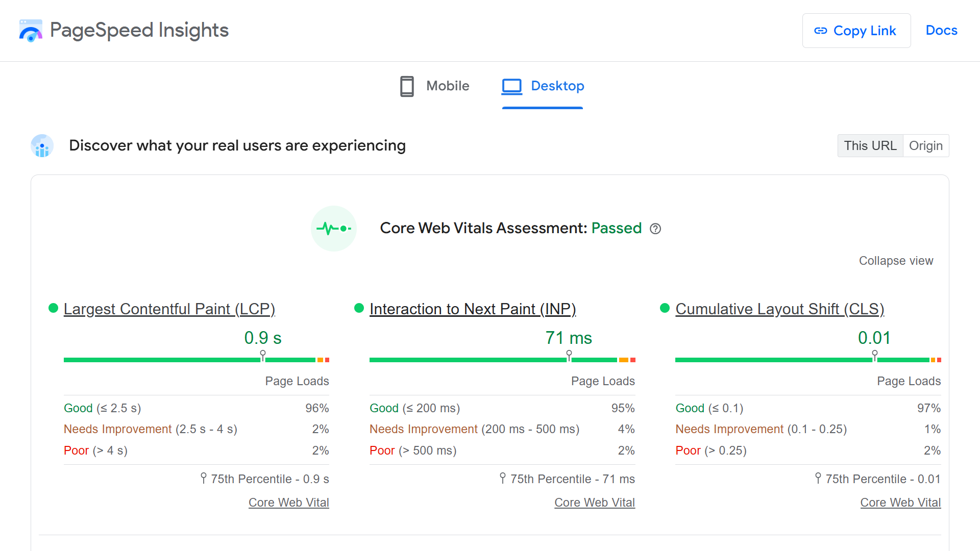This screenshot has height=551, width=980.
Task: Switch to the Mobile tab
Action: click(434, 86)
